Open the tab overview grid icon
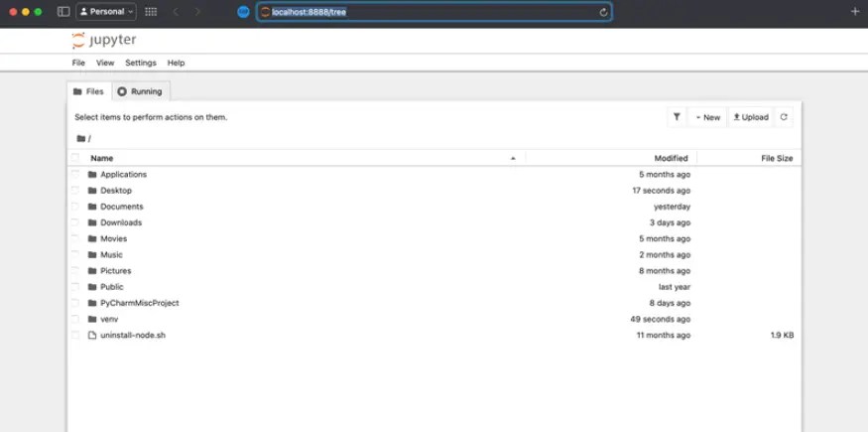 (x=151, y=12)
